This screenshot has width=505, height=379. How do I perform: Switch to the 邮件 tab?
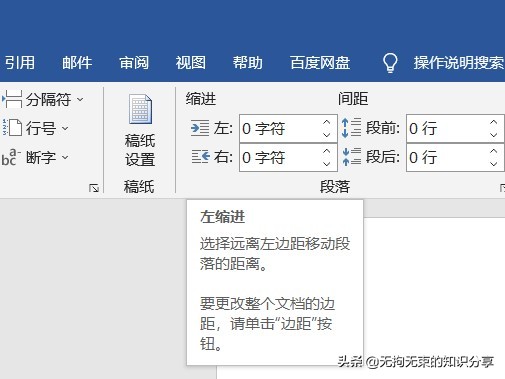tap(77, 63)
